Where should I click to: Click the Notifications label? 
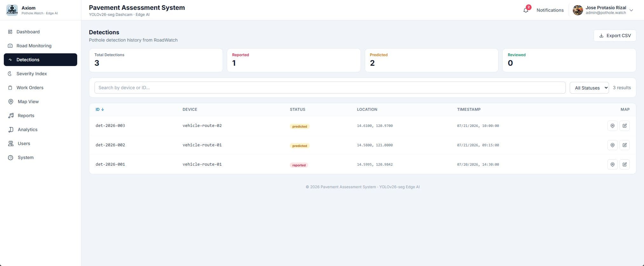pos(550,10)
